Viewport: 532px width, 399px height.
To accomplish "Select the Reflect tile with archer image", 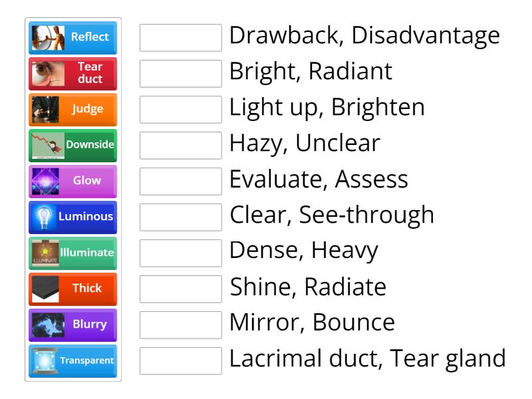I will click(x=72, y=38).
